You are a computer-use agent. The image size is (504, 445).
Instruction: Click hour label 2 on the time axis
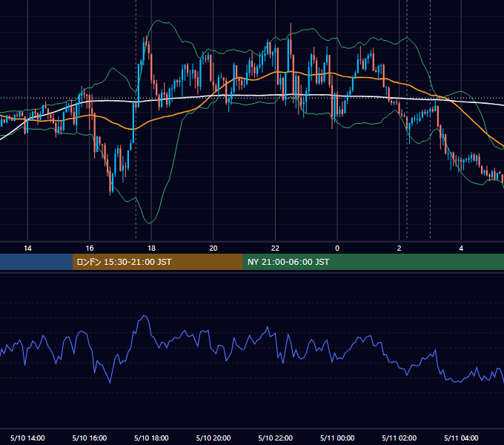coord(399,248)
